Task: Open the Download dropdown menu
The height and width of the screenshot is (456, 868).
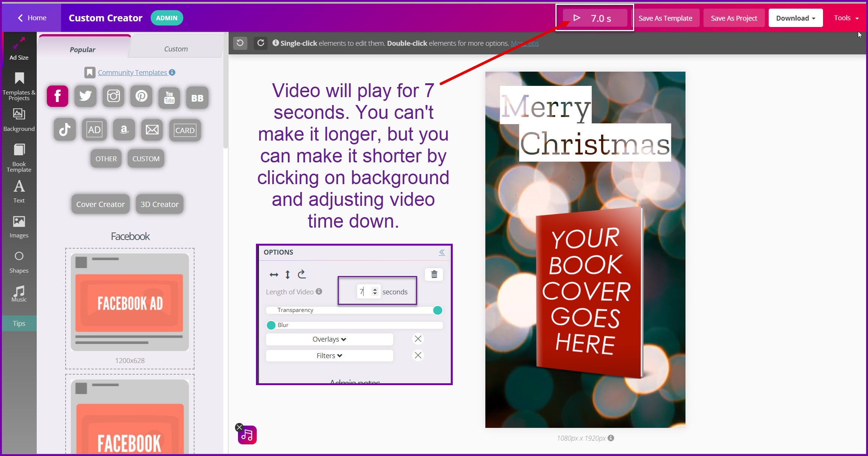Action: 795,18
